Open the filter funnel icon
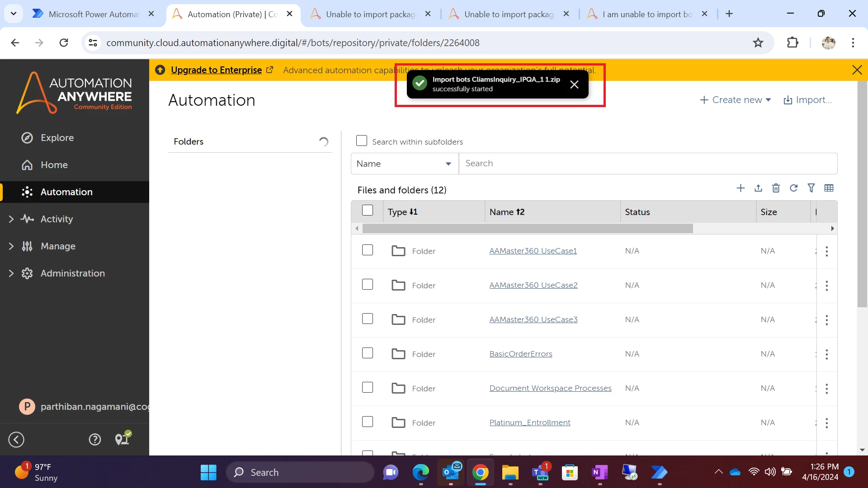 [811, 188]
